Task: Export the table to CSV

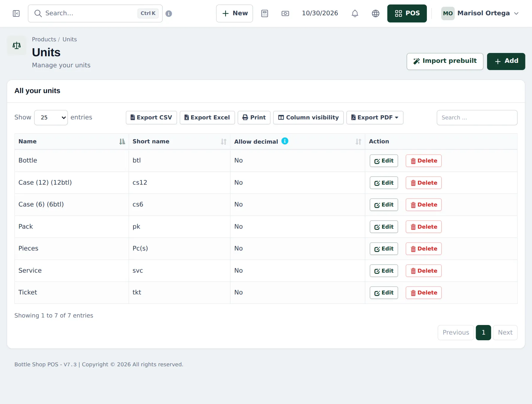Action: 151,118
